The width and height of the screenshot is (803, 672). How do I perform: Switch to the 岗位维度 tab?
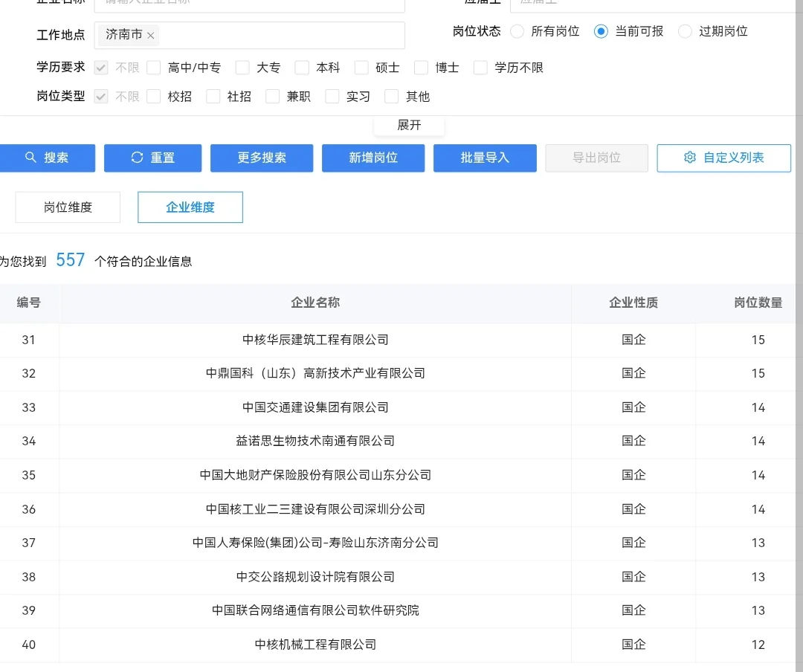tap(68, 207)
